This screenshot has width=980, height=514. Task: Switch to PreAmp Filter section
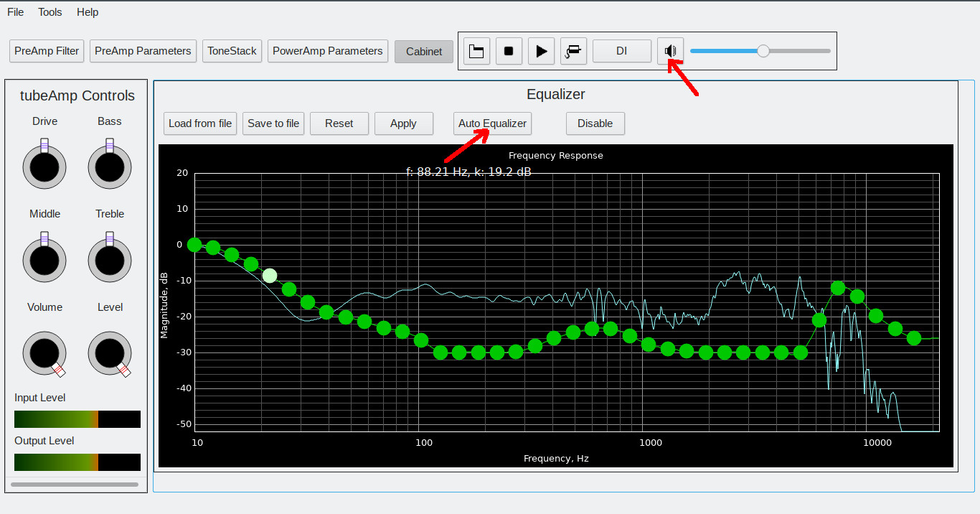pos(47,51)
